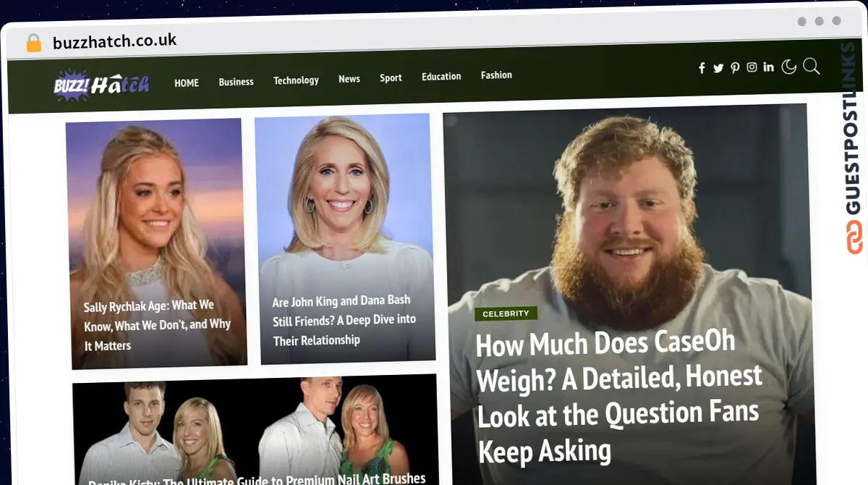The width and height of the screenshot is (868, 485).
Task: Open the Sally Rychlak Age article
Action: click(x=157, y=326)
